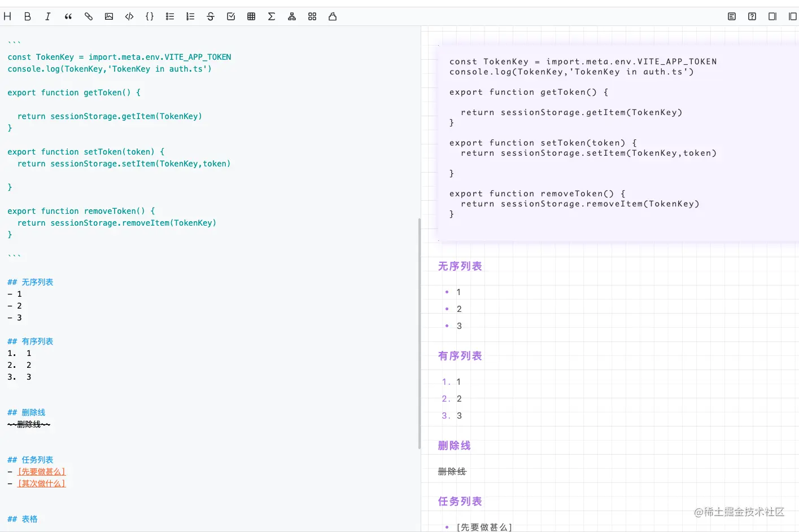
Task: Click the [其次做什么] link in editor
Action: pos(42,483)
